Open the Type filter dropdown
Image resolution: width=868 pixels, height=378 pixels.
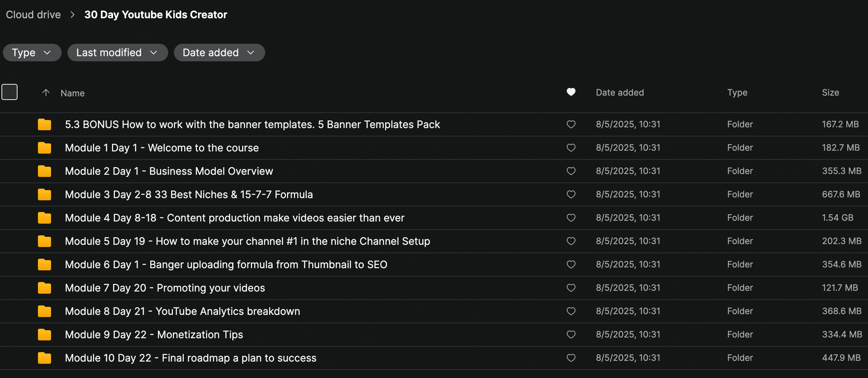(x=32, y=53)
